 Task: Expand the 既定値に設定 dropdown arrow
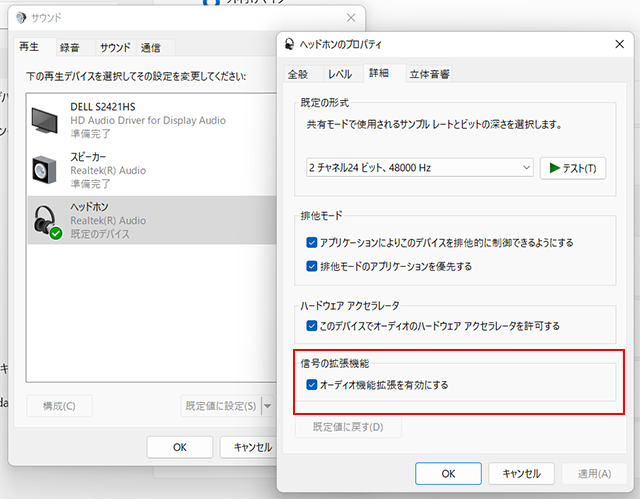(x=267, y=406)
